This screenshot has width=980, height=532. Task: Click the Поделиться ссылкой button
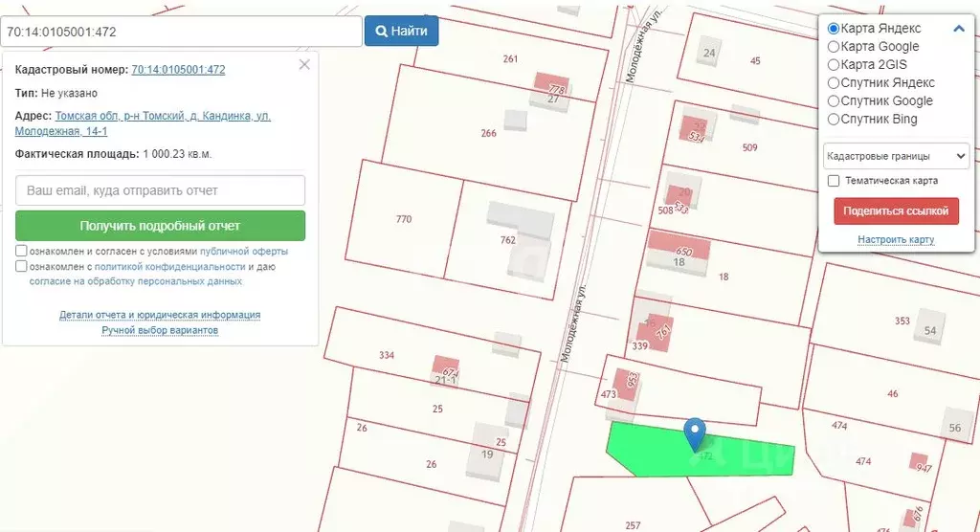point(896,211)
